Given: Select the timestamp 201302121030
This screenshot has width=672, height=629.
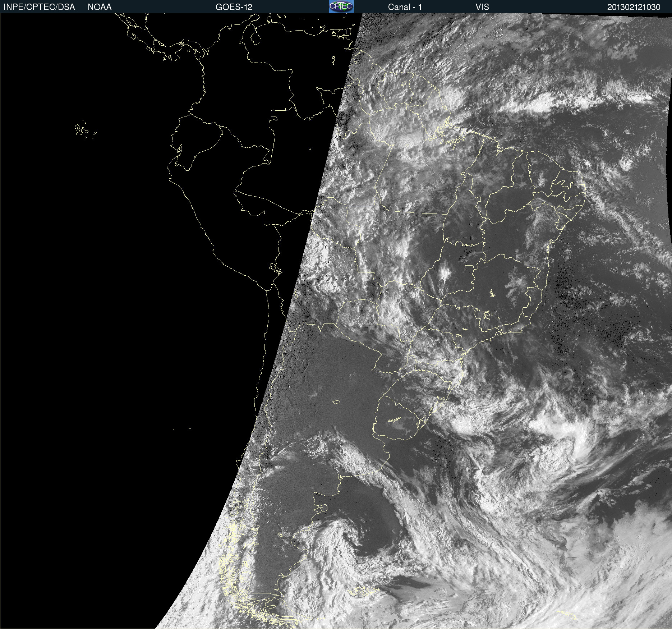Looking at the screenshot, I should pos(634,7).
